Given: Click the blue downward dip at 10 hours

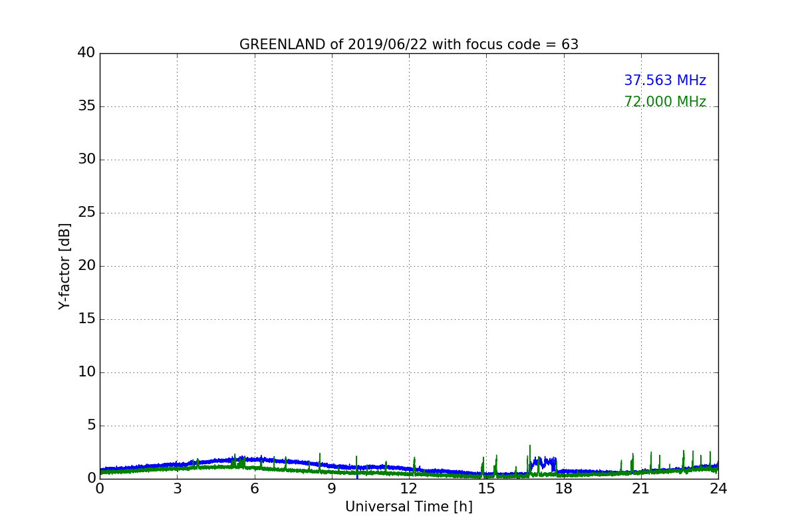Looking at the screenshot, I should pyautogui.click(x=357, y=475).
